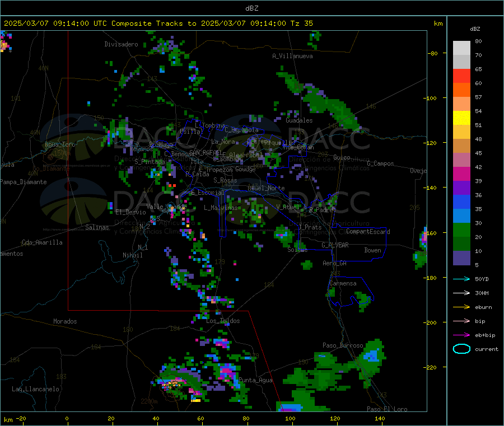Click the 'dBZ' title at window top

point(251,8)
